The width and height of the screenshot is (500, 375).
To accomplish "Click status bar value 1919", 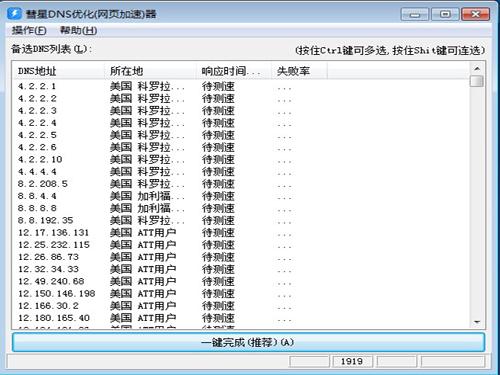I will [352, 361].
